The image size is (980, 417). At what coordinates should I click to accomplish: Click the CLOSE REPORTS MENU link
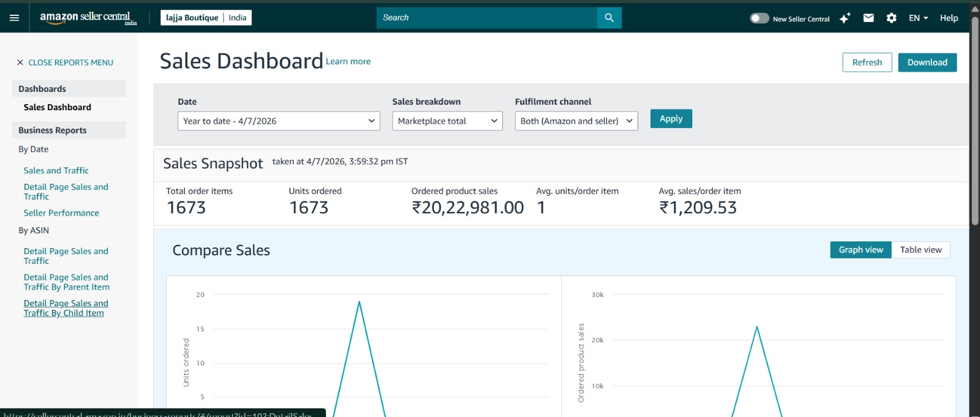point(70,62)
